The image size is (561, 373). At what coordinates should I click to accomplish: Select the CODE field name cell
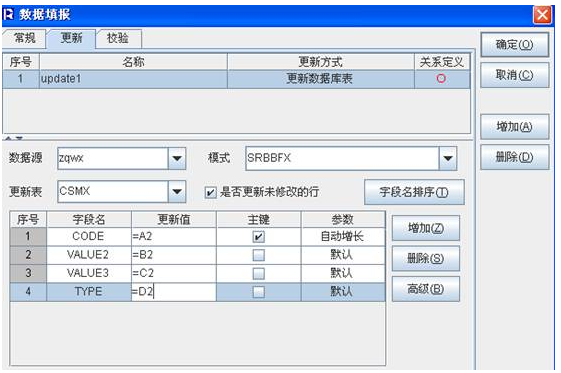88,236
